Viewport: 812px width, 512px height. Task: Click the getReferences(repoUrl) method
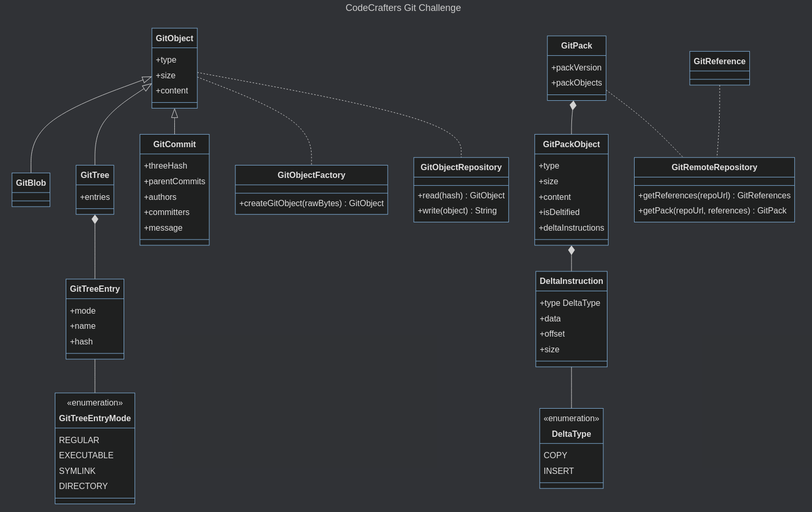(714, 196)
